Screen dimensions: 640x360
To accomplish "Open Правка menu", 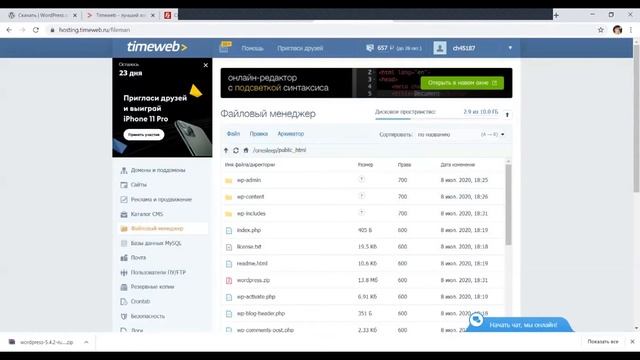I will (x=259, y=134).
